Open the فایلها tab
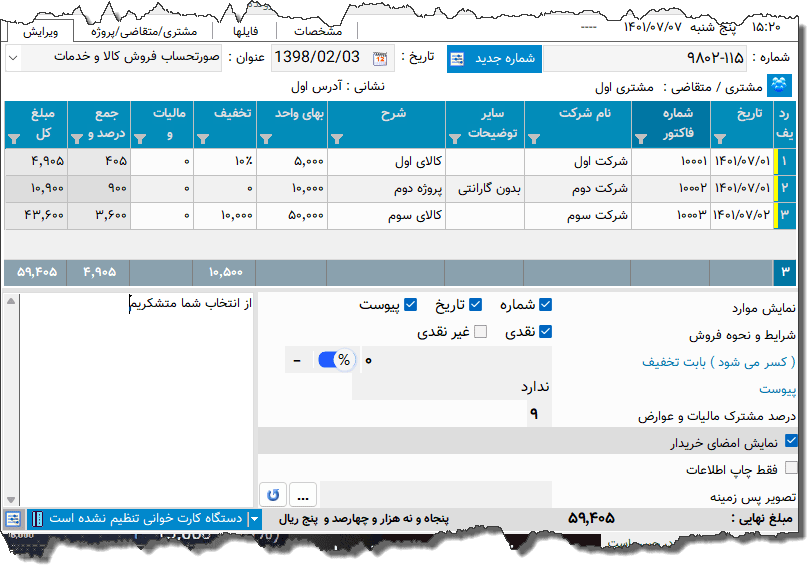 pos(245,31)
